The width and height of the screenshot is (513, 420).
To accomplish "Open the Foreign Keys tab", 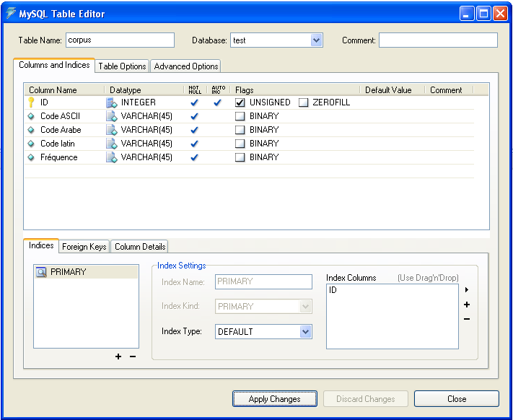I will [x=84, y=247].
